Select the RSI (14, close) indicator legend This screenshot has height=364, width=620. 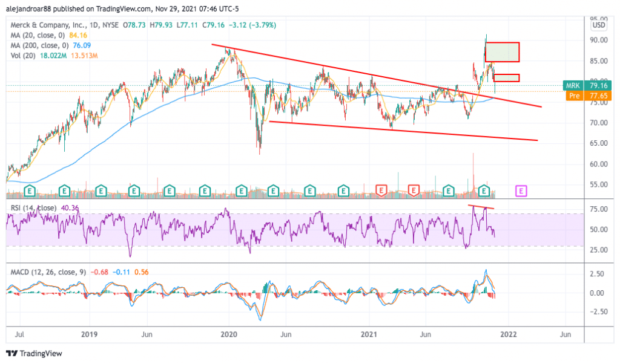click(33, 208)
